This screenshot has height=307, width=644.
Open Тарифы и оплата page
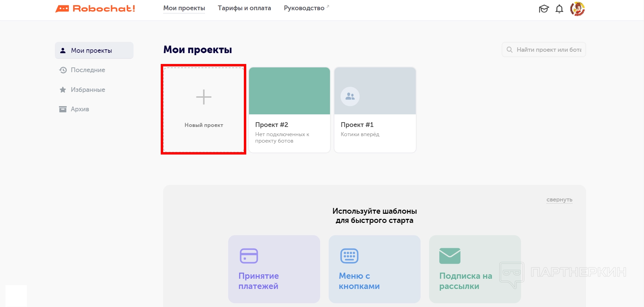coord(245,8)
